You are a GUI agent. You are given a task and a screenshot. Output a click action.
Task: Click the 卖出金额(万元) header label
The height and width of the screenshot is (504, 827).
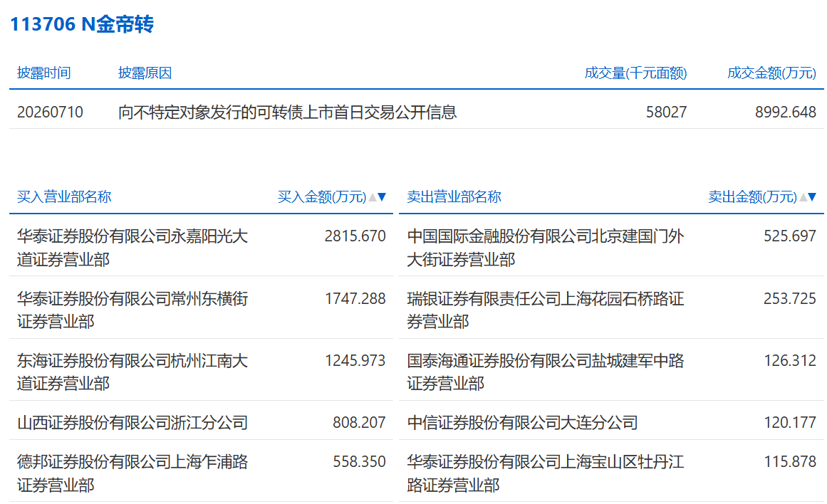(x=752, y=196)
